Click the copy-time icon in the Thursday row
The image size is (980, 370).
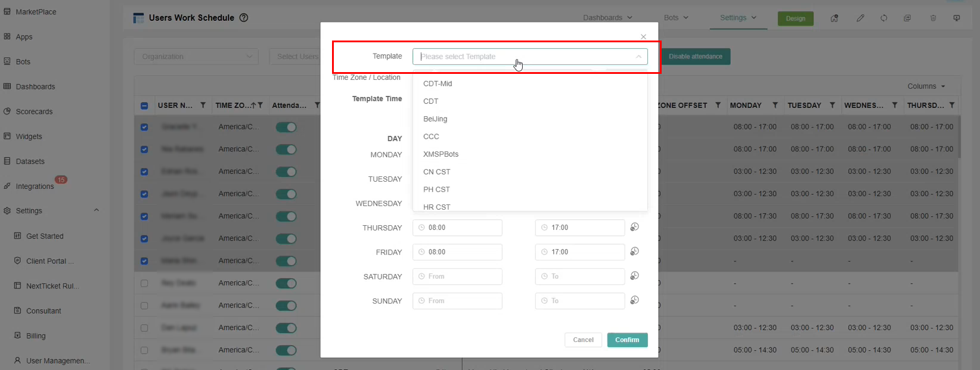pyautogui.click(x=634, y=227)
